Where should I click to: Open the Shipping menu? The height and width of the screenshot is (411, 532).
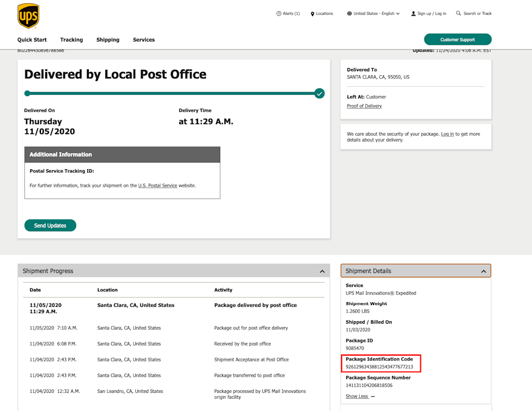(108, 40)
